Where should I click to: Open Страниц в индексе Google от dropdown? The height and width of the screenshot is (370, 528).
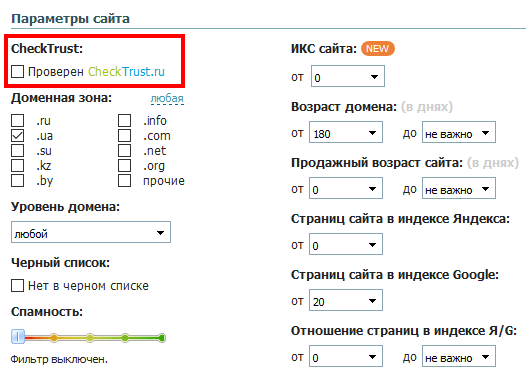pos(346,300)
